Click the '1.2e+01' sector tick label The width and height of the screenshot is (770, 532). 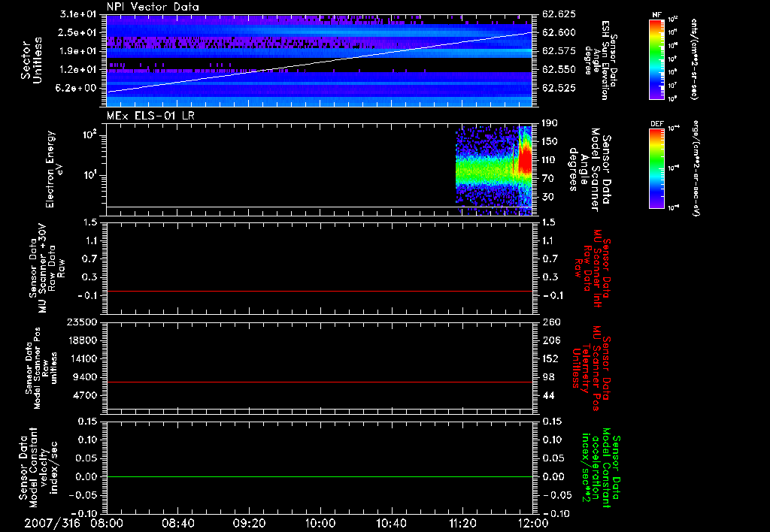pos(78,70)
